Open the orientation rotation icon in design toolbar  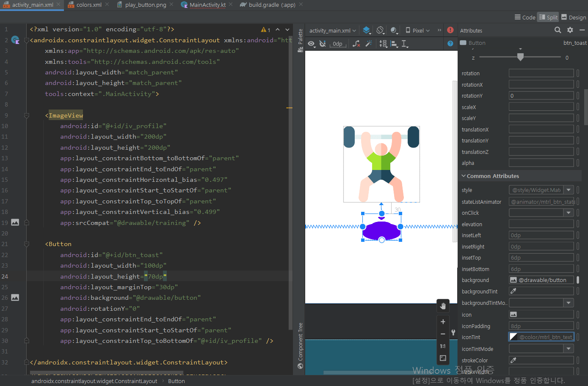pos(380,30)
